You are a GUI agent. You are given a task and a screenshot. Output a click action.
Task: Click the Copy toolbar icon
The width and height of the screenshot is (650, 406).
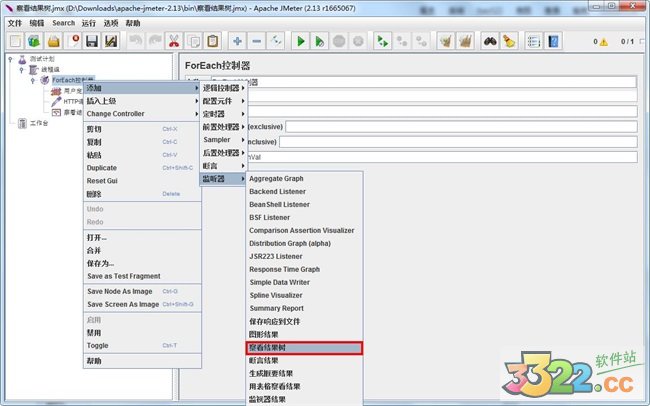[193, 41]
